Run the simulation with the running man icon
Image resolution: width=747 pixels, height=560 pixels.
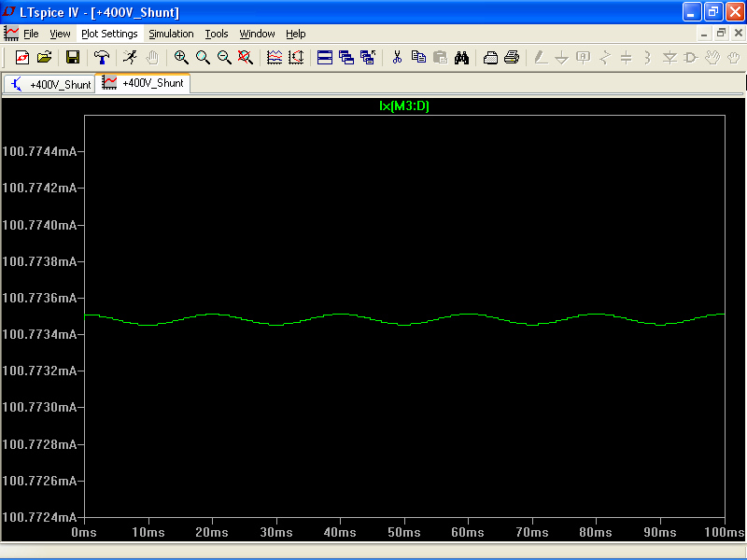(x=130, y=58)
